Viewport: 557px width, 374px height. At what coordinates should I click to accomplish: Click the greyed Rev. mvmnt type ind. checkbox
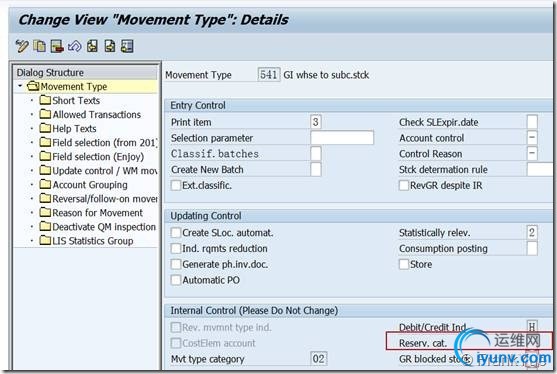(176, 327)
